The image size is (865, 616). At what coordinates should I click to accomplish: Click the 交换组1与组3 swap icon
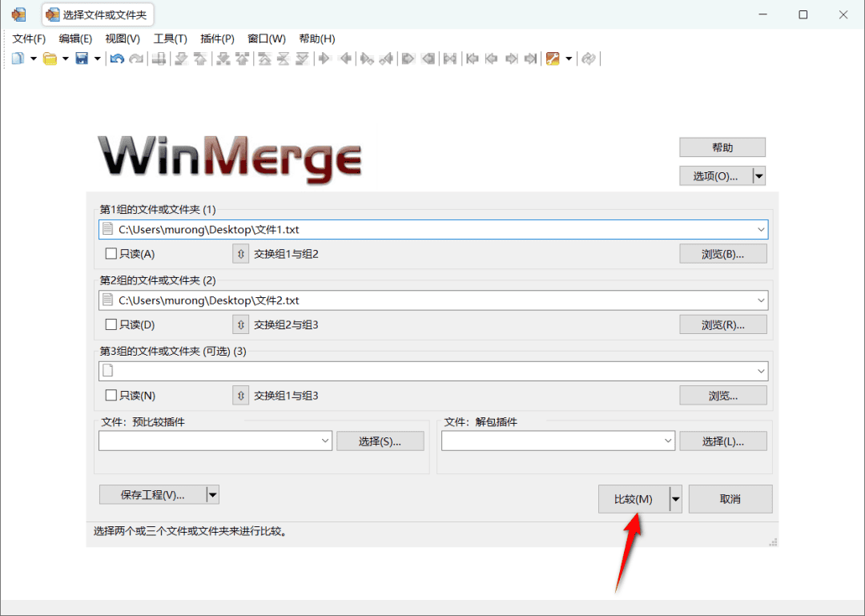click(240, 395)
